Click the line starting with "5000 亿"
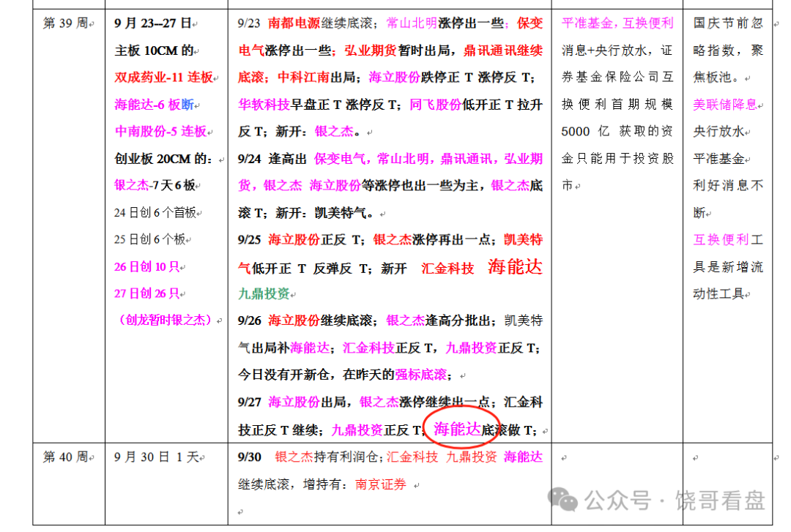This screenshot has width=791, height=532. 617,132
